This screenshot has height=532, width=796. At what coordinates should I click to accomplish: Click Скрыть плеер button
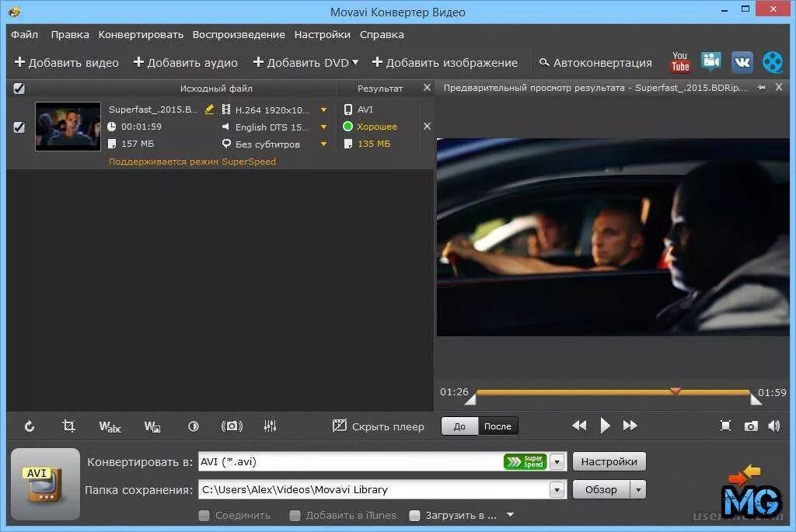point(379,426)
